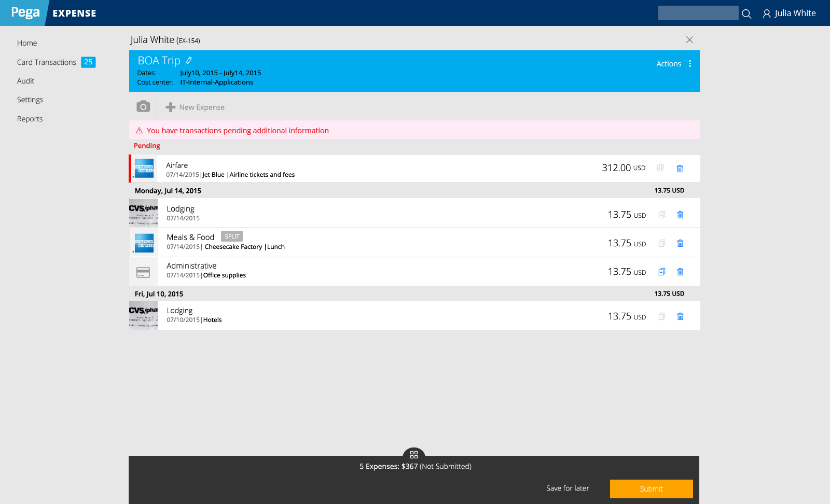
Task: Navigate to Audit in sidebar
Action: click(26, 81)
